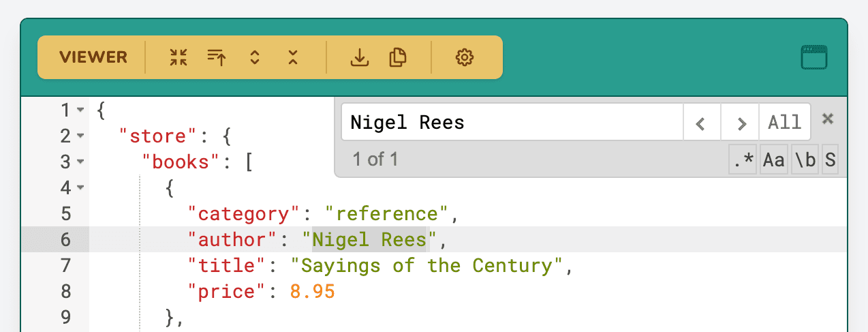Close the search panel
Viewport: 868px width, 332px height.
(x=828, y=119)
